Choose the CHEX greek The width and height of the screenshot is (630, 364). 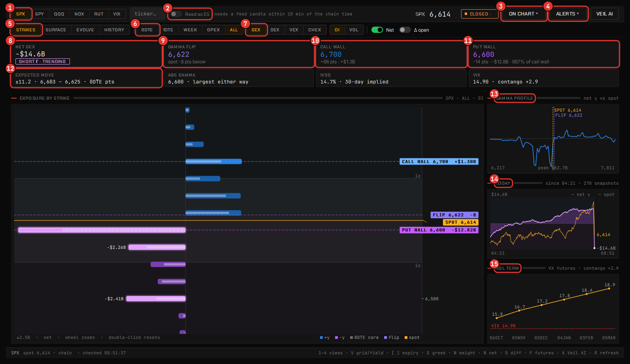[315, 30]
